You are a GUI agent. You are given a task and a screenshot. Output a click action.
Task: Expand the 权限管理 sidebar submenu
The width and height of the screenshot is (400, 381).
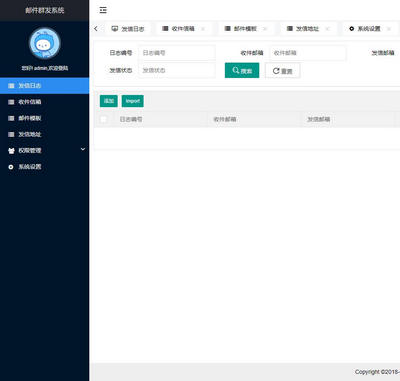(44, 150)
